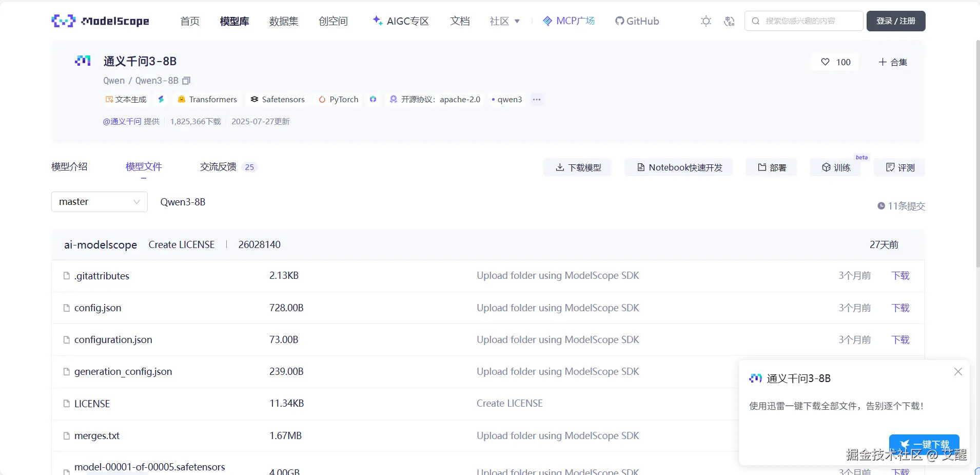The height and width of the screenshot is (475, 980).
Task: Click the 2025-07-27更新 date text
Action: tap(261, 121)
